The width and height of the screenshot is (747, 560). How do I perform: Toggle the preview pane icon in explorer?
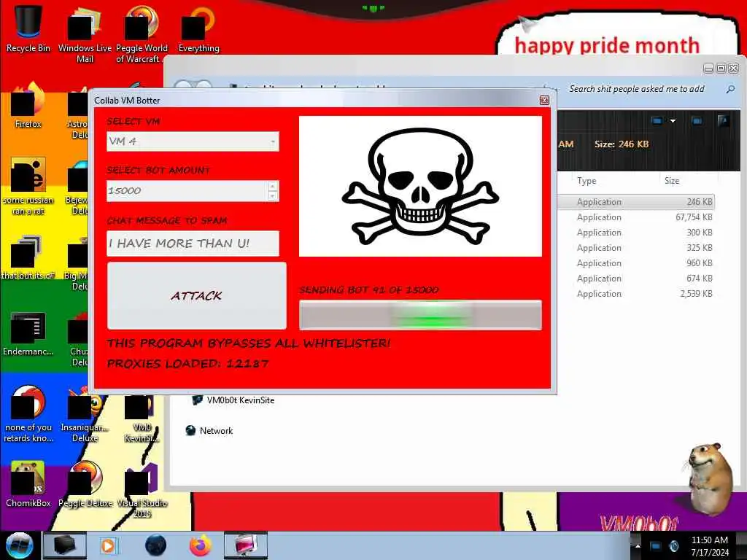point(697,121)
